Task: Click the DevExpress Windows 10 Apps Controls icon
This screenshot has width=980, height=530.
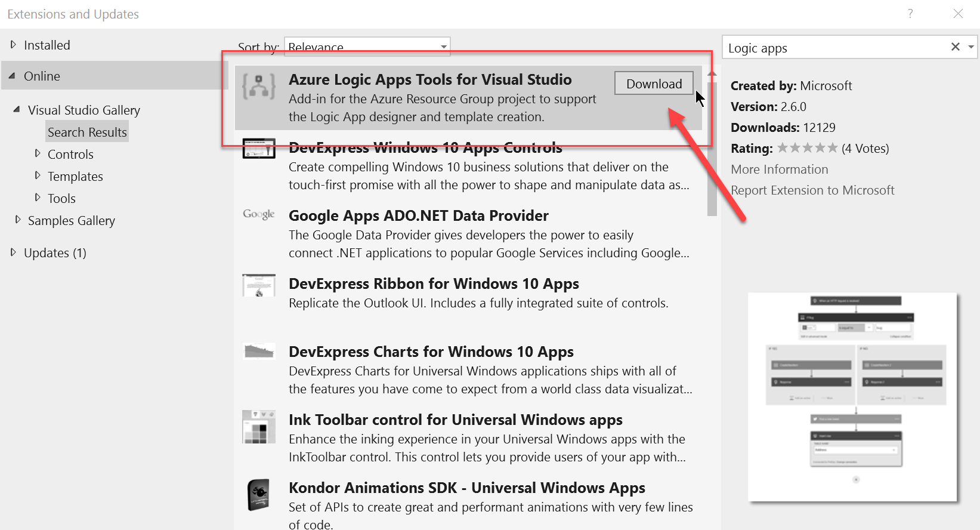Action: click(x=259, y=148)
